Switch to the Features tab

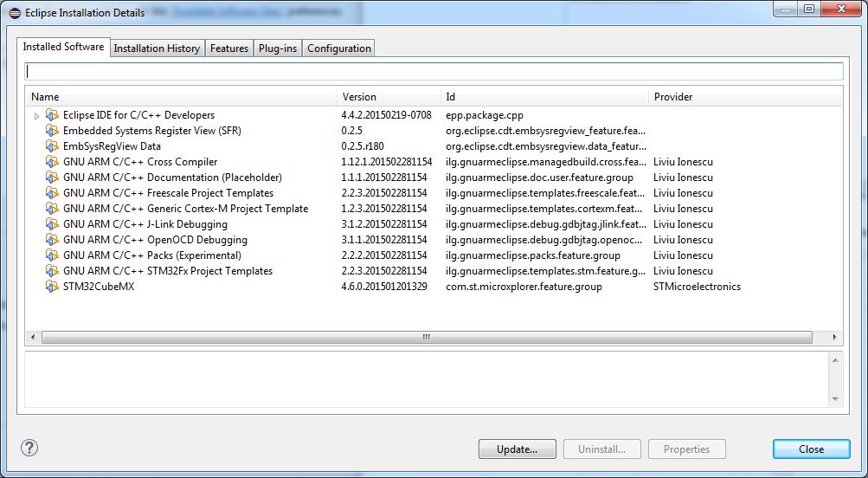[x=229, y=48]
